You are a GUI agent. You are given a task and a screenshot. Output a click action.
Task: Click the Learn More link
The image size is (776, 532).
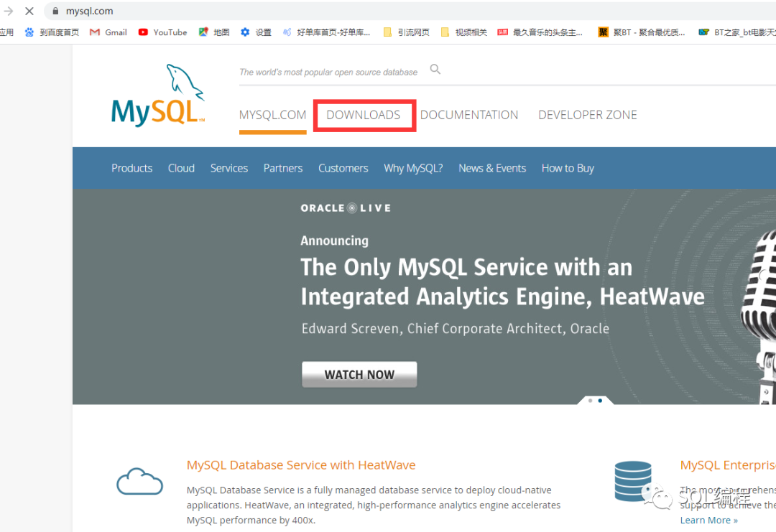[708, 520]
